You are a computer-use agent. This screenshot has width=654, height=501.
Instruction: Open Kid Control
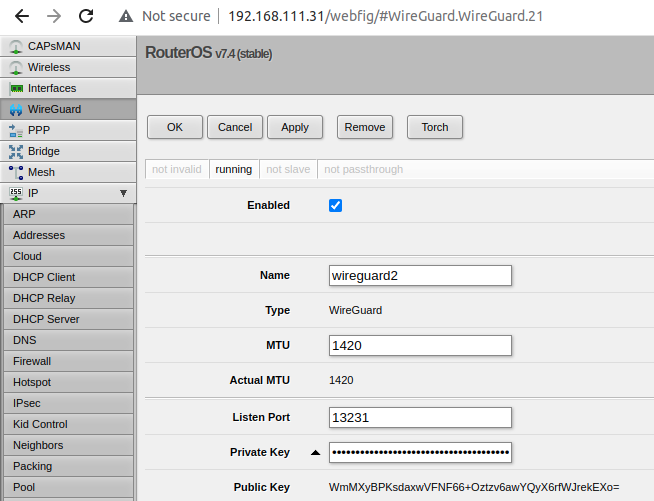point(68,424)
